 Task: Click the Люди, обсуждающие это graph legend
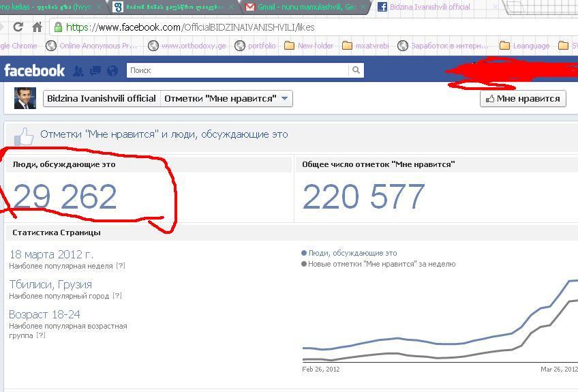tap(349, 253)
